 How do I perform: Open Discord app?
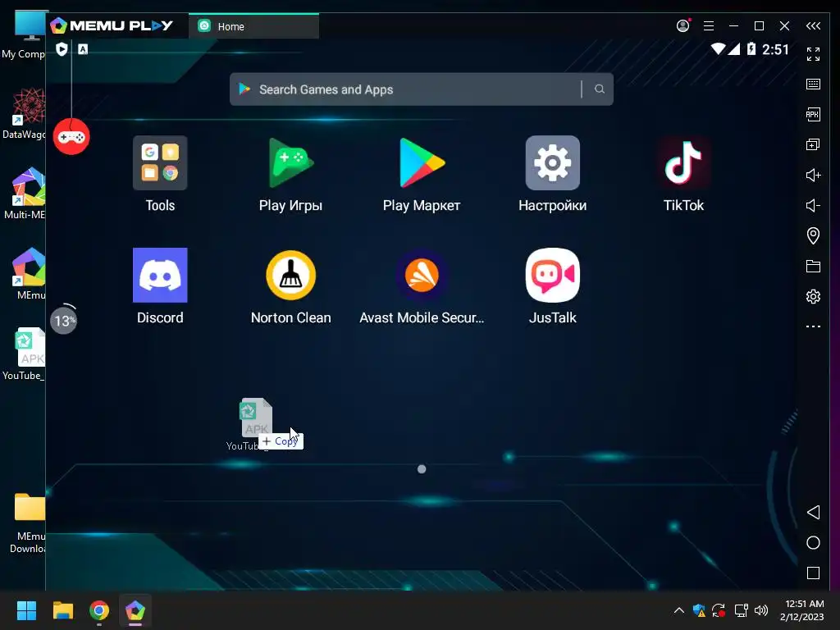coord(160,275)
